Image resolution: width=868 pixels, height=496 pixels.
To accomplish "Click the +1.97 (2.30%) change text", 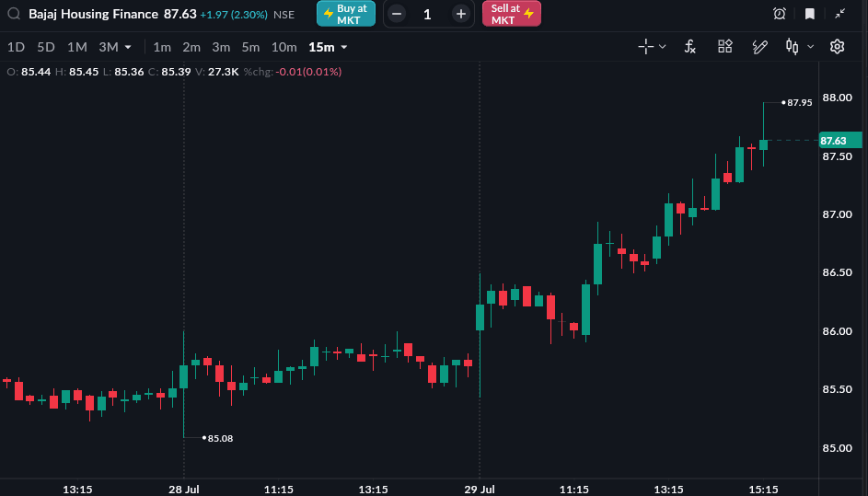I will 234,15.
